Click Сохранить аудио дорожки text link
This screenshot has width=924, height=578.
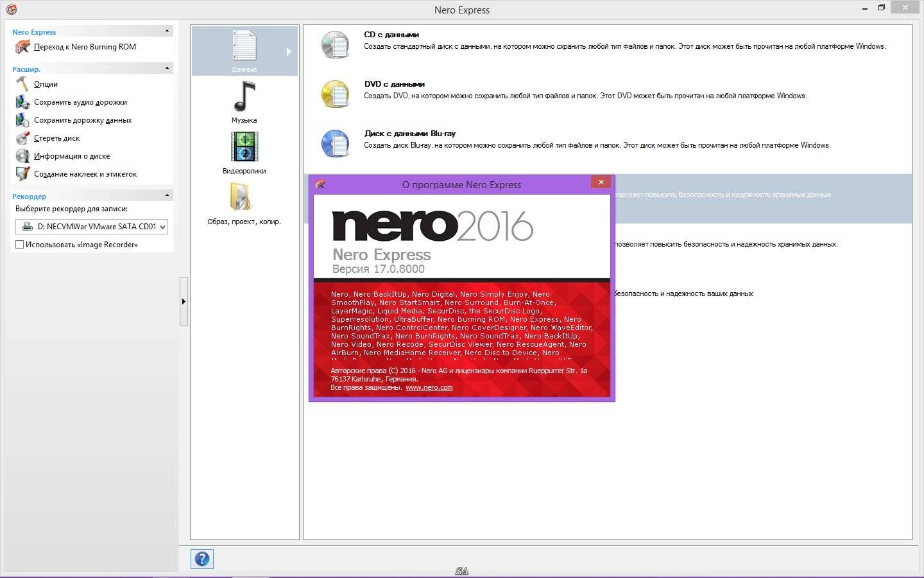[x=80, y=102]
